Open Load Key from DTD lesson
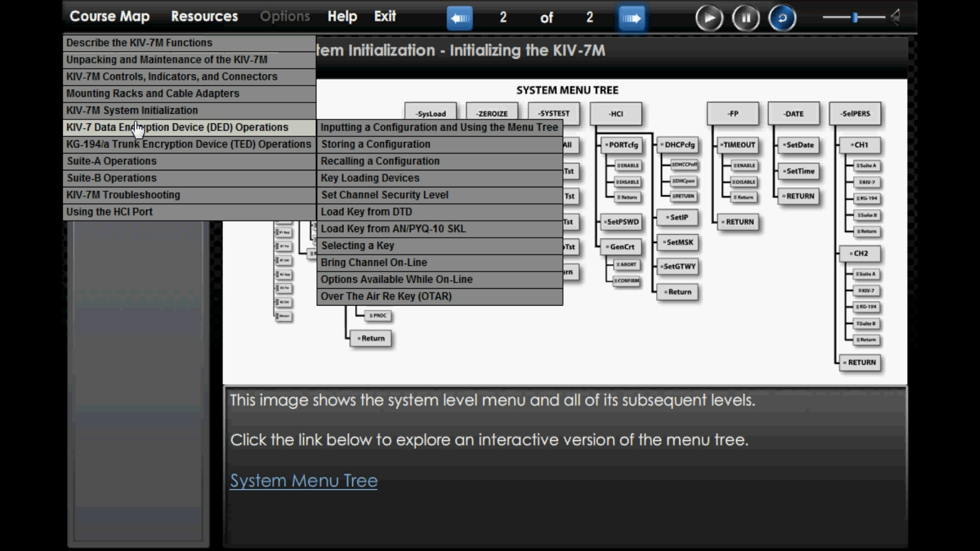Viewport: 980px width, 551px height. pos(439,211)
